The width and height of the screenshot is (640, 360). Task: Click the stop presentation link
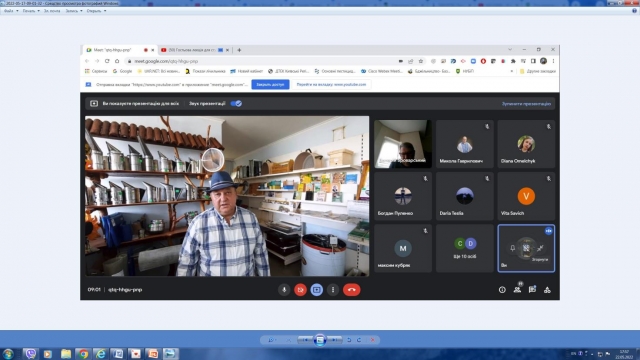click(526, 104)
